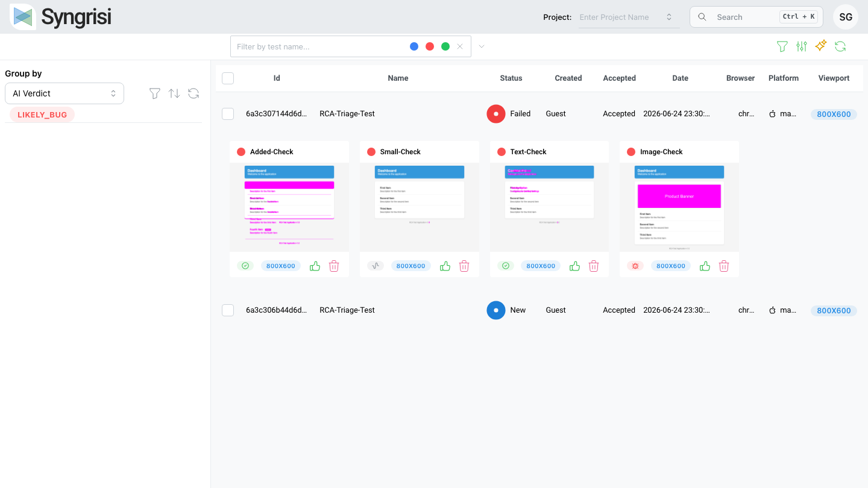Click the Added-Check card title
868x488 pixels.
click(x=272, y=152)
